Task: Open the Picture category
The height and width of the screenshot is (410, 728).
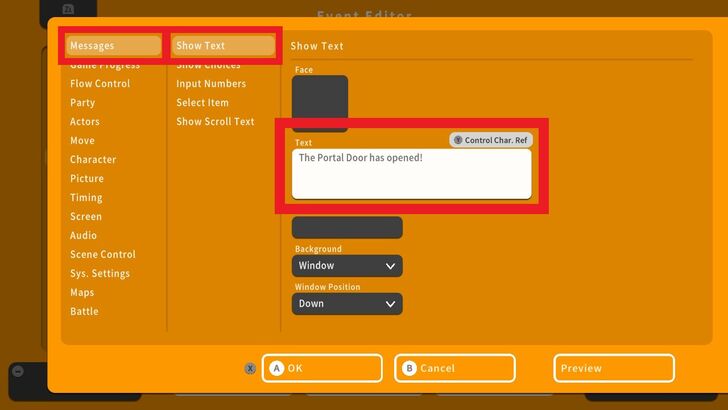Action: [x=87, y=179]
